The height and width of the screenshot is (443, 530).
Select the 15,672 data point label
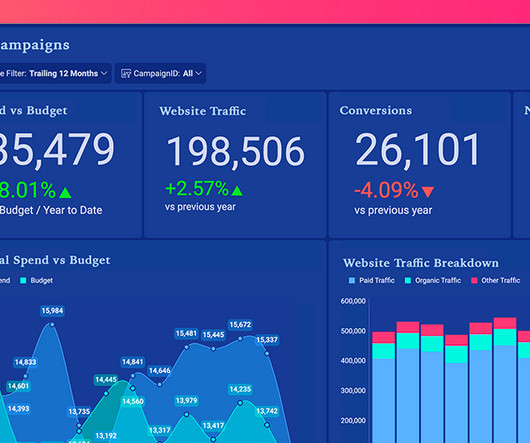[x=240, y=325]
